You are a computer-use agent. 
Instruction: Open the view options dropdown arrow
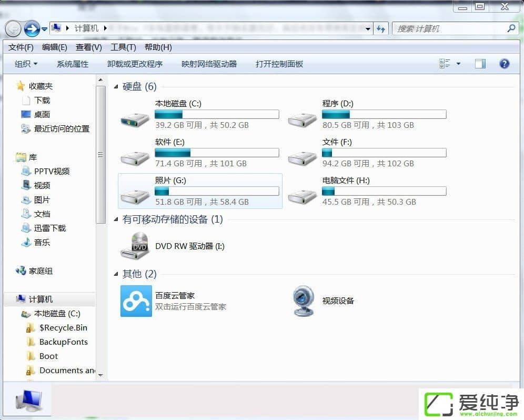458,64
